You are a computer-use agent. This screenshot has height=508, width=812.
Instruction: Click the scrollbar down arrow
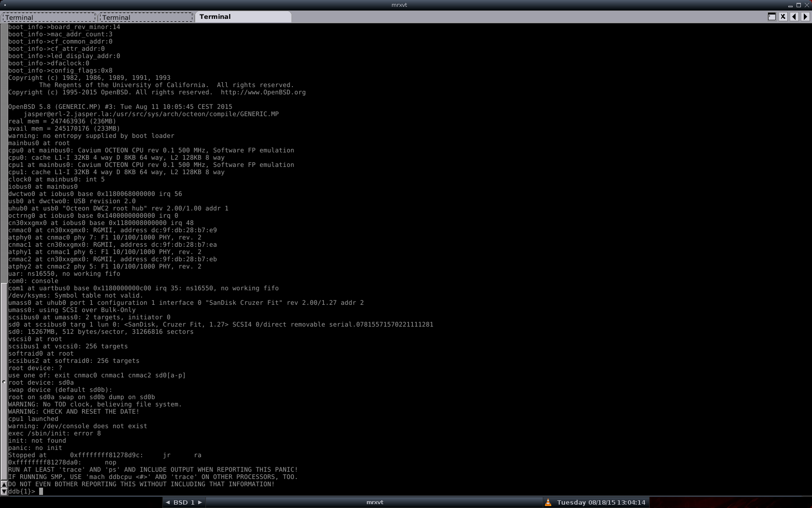pyautogui.click(x=4, y=492)
